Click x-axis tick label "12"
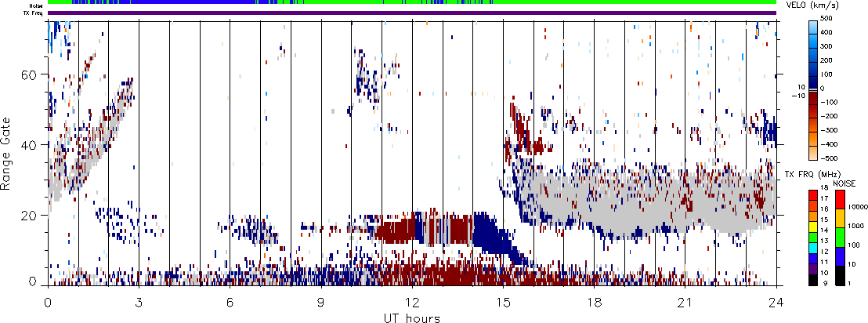The height and width of the screenshot is (323, 868). point(412,303)
